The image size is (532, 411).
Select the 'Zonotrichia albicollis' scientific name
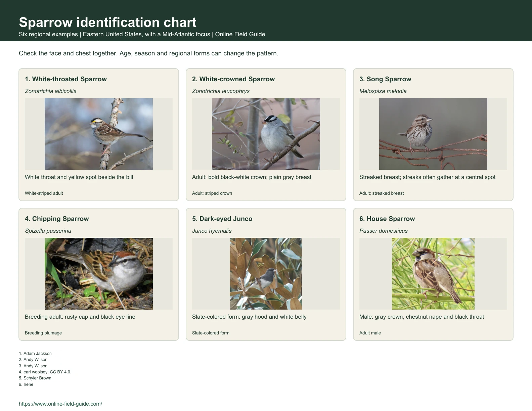click(50, 91)
